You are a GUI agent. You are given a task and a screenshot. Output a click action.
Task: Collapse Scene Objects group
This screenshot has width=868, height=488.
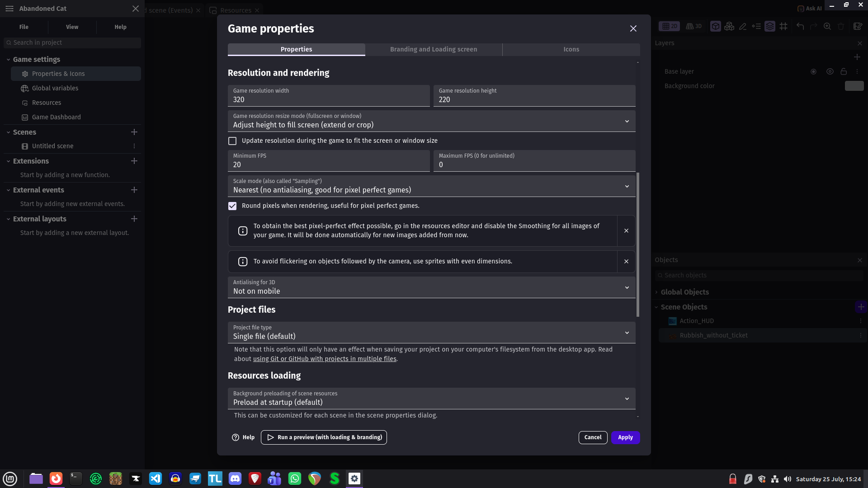click(x=656, y=307)
